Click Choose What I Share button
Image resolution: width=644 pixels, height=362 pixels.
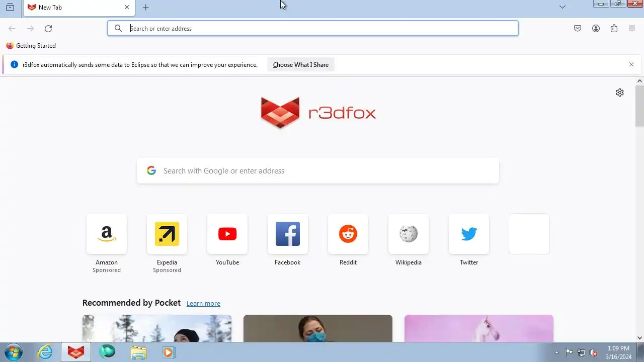(301, 65)
